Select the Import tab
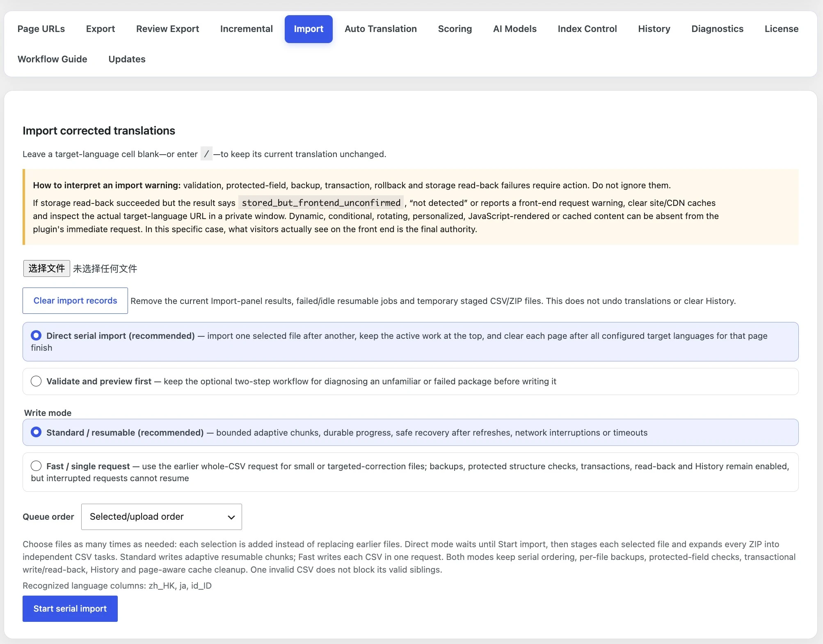The image size is (823, 644). pyautogui.click(x=309, y=29)
